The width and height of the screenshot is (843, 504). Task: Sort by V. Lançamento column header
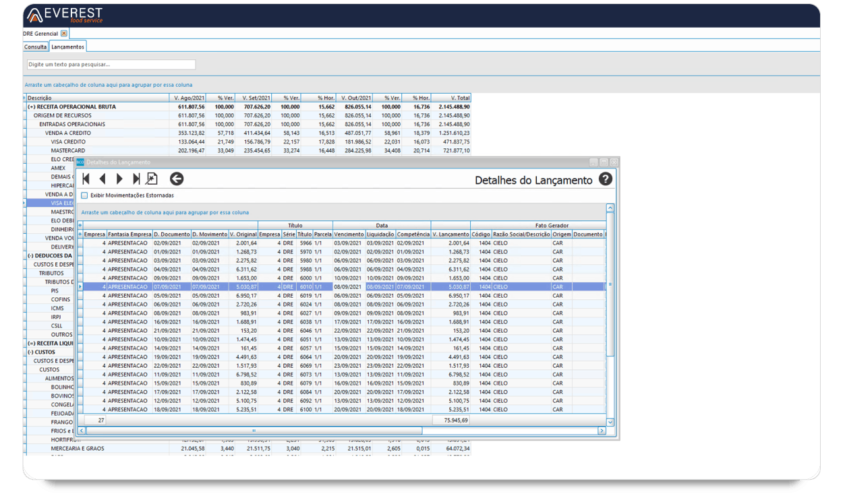(450, 234)
